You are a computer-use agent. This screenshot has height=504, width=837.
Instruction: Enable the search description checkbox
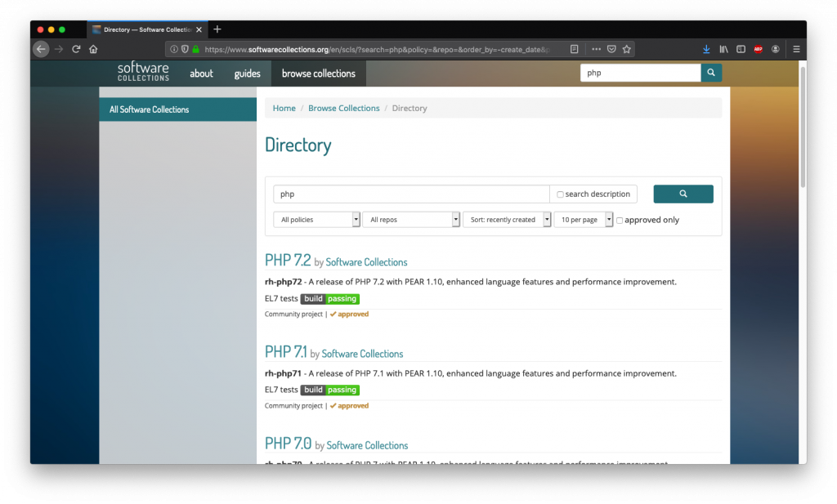coord(560,194)
